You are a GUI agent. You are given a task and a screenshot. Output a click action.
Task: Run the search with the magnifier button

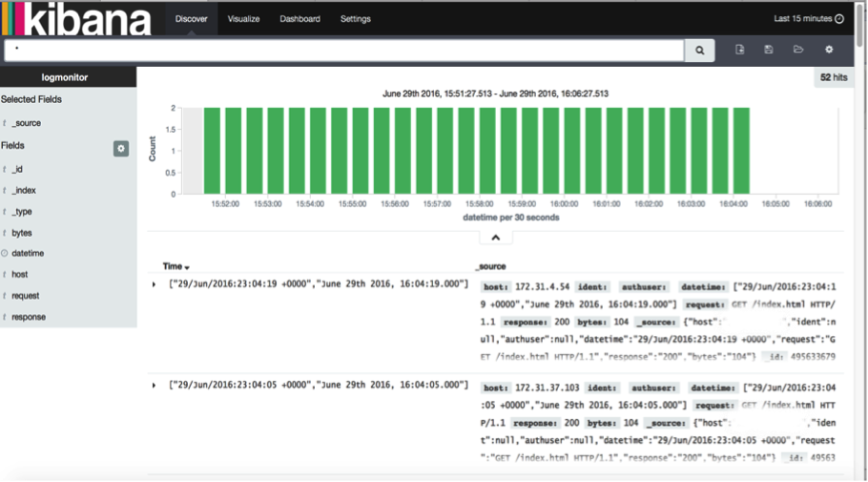pyautogui.click(x=700, y=51)
